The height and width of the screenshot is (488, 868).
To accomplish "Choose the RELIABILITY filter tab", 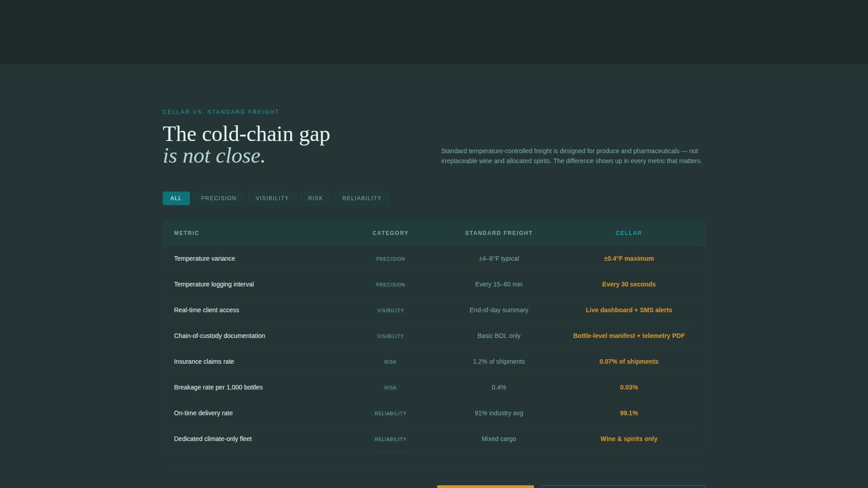I will coord(362,198).
